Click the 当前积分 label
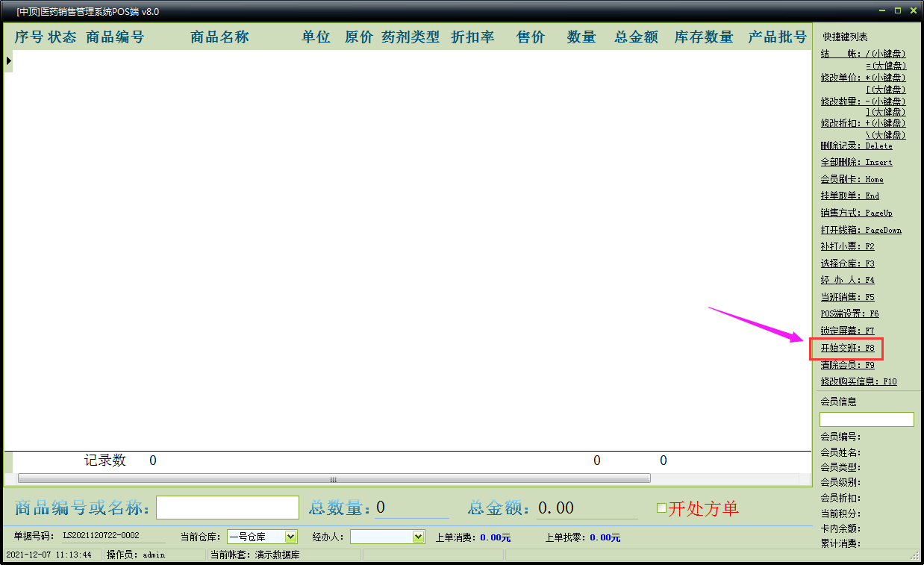Viewport: 924px width, 565px height. tap(840, 514)
